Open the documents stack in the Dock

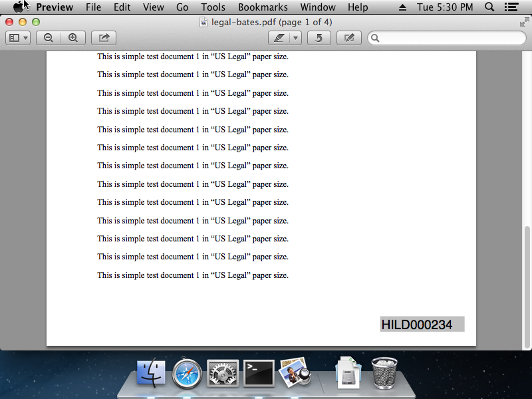[x=348, y=372]
